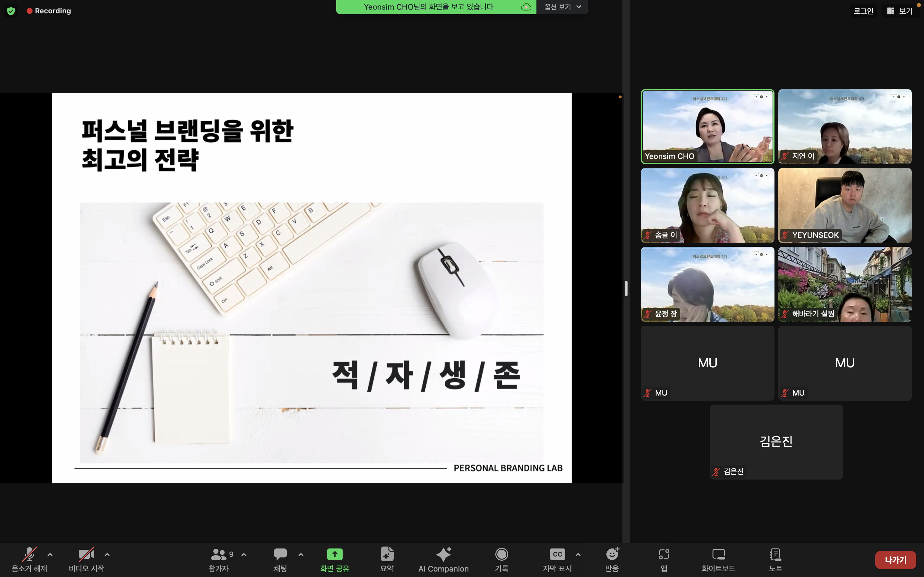Viewport: 924px width, 577px height.
Task: Click the 채팅 chat bubble icon
Action: click(x=280, y=555)
